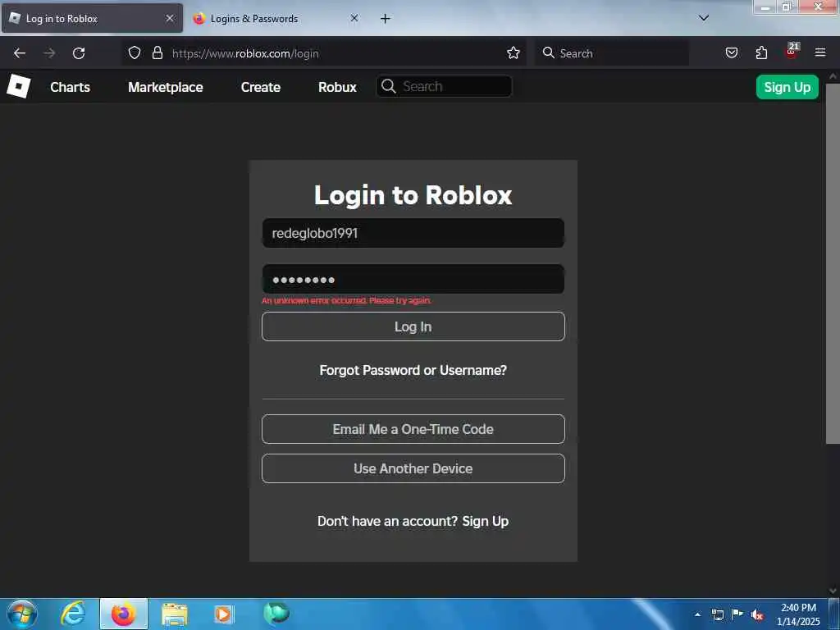Viewport: 840px width, 630px height.
Task: Click the extension icon with badge 21
Action: (x=792, y=51)
